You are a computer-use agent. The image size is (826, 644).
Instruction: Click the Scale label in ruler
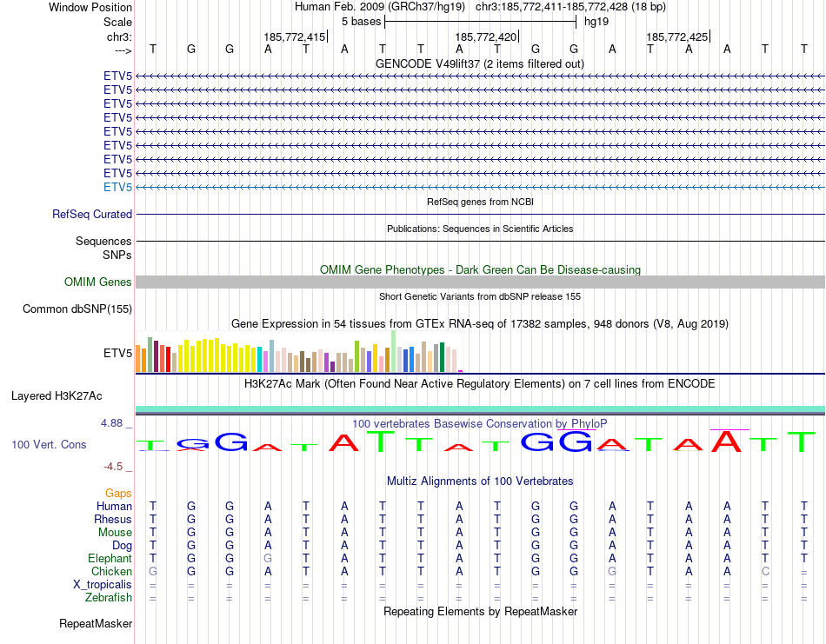[x=117, y=22]
